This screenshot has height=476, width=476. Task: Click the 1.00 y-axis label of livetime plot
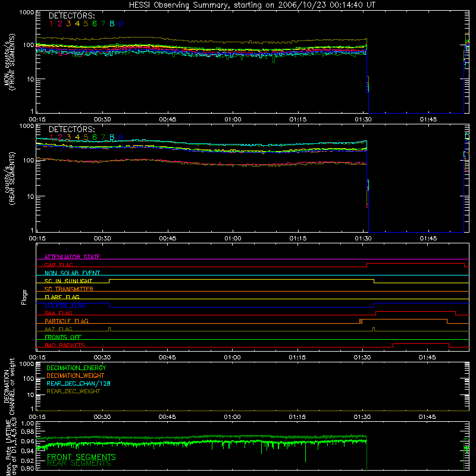(x=27, y=423)
